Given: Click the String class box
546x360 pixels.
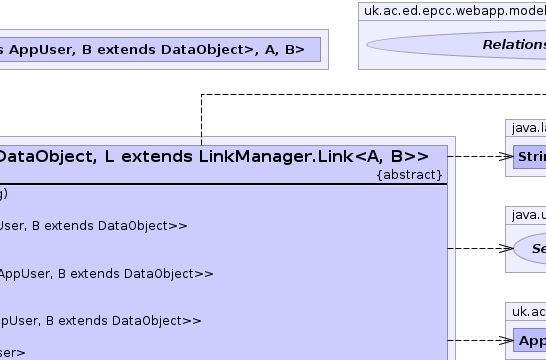Looking at the screenshot, I should (x=530, y=157).
